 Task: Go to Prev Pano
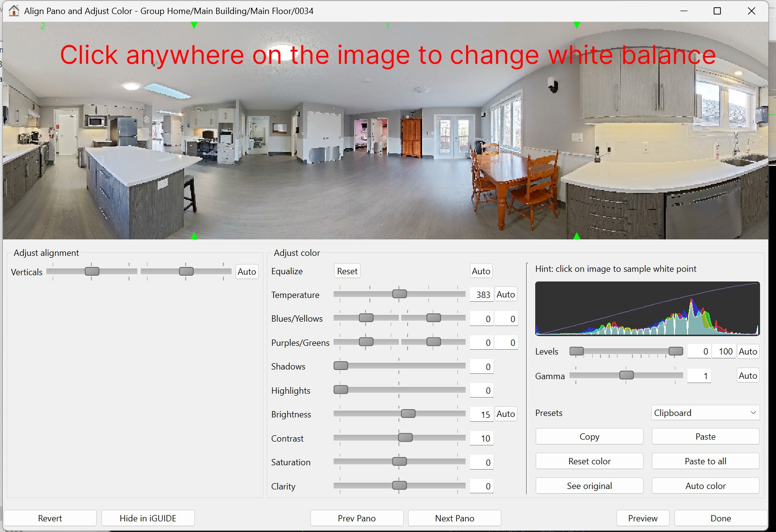[356, 518]
